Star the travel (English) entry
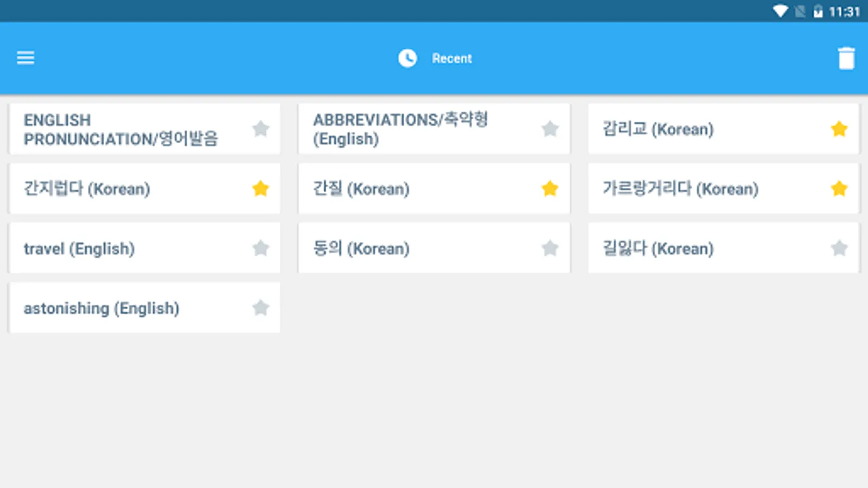Image resolution: width=868 pixels, height=488 pixels. coord(261,248)
